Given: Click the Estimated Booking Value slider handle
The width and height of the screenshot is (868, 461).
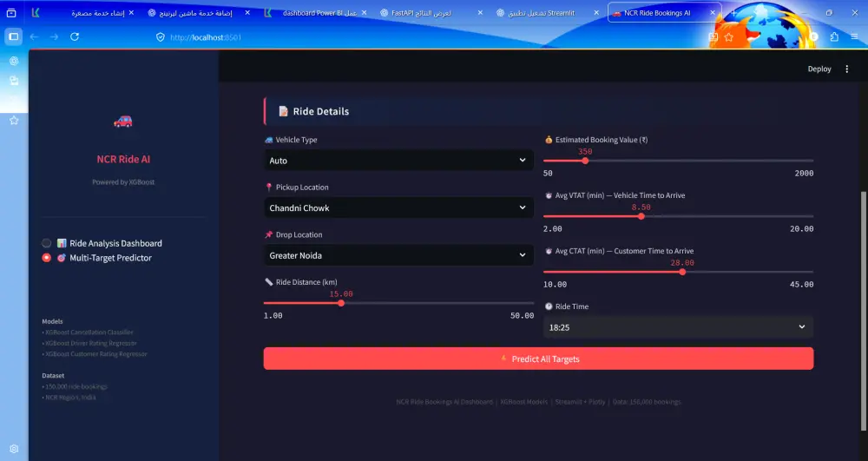Looking at the screenshot, I should (x=585, y=161).
